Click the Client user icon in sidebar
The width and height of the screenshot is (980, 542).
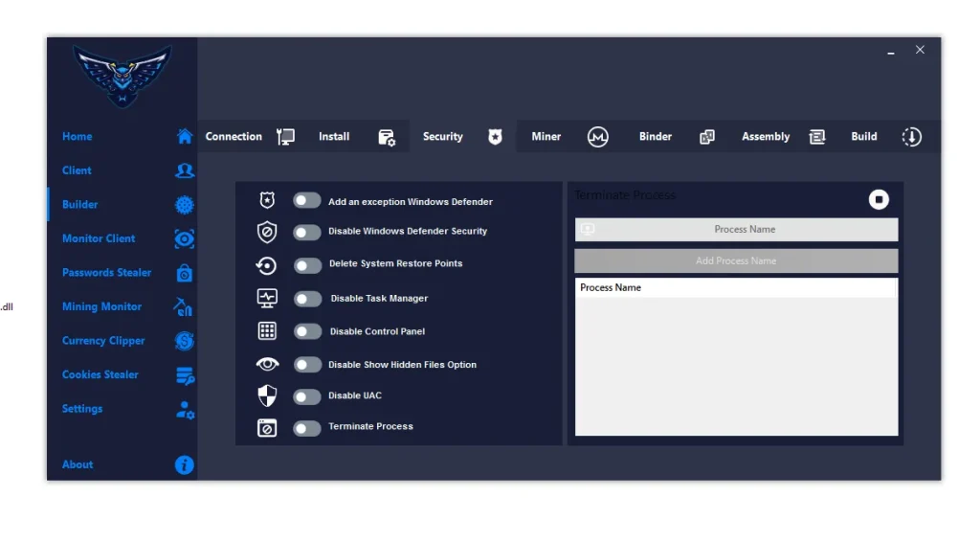pos(185,170)
